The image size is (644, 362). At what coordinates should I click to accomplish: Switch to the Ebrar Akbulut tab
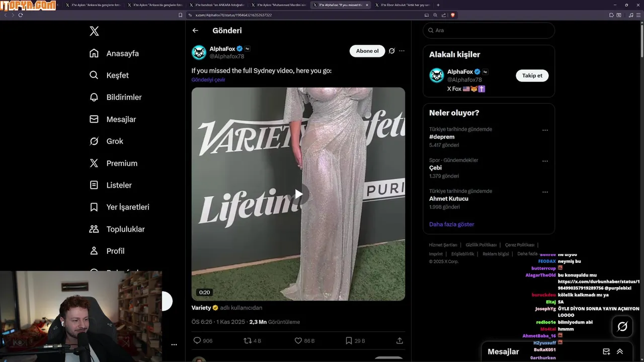point(403,5)
